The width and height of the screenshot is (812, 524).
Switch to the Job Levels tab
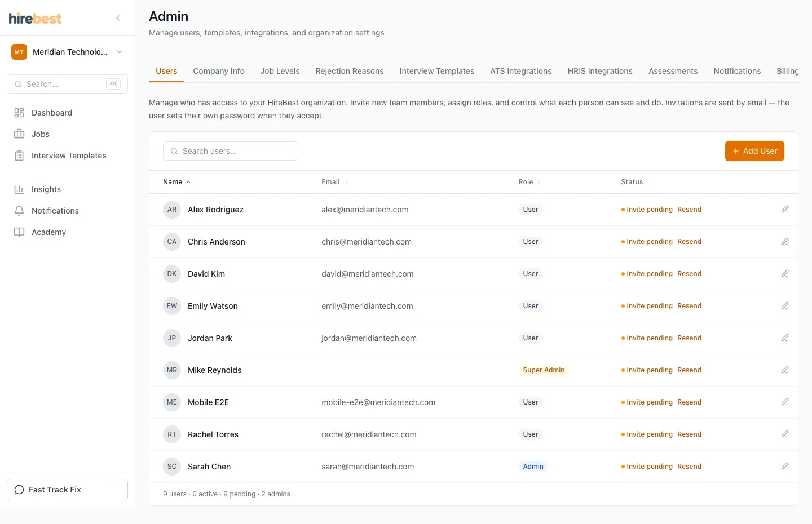[x=280, y=71]
